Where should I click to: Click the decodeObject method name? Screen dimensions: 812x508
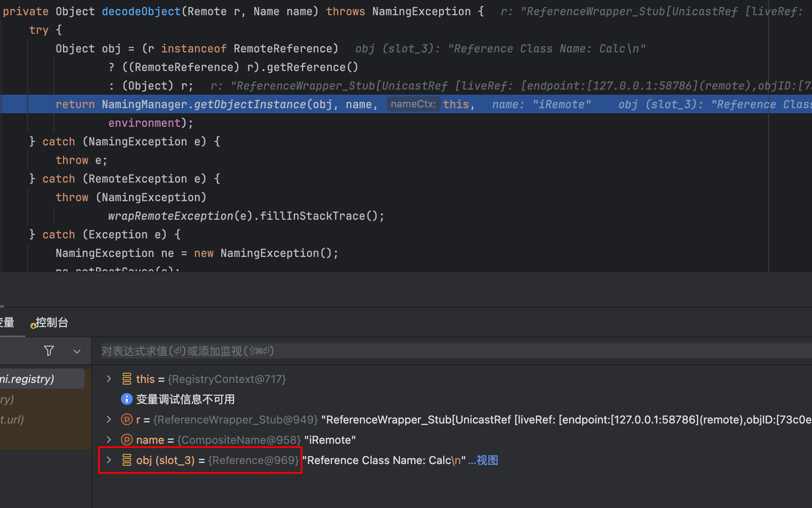tap(141, 11)
